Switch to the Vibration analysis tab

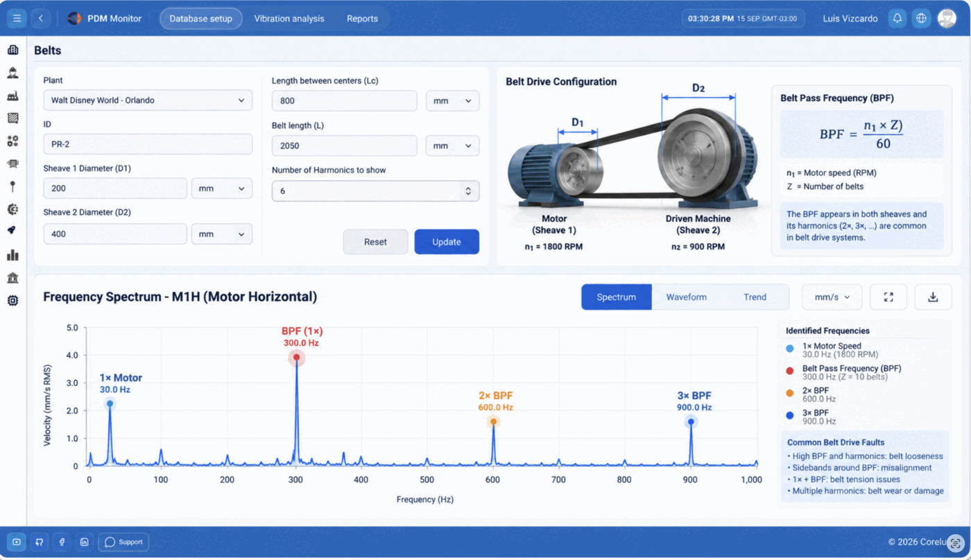(x=289, y=19)
